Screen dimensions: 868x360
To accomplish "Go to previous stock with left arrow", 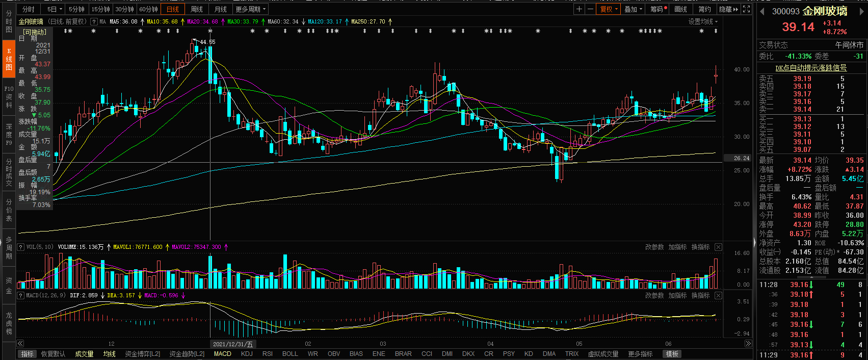I will [x=762, y=11].
